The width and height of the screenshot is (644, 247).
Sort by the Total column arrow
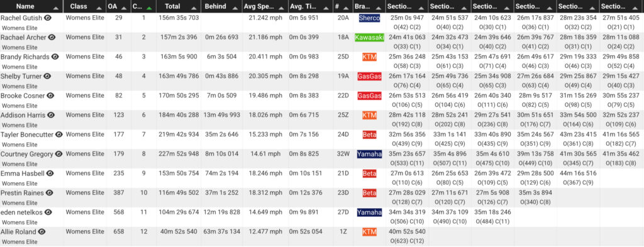[x=192, y=8]
